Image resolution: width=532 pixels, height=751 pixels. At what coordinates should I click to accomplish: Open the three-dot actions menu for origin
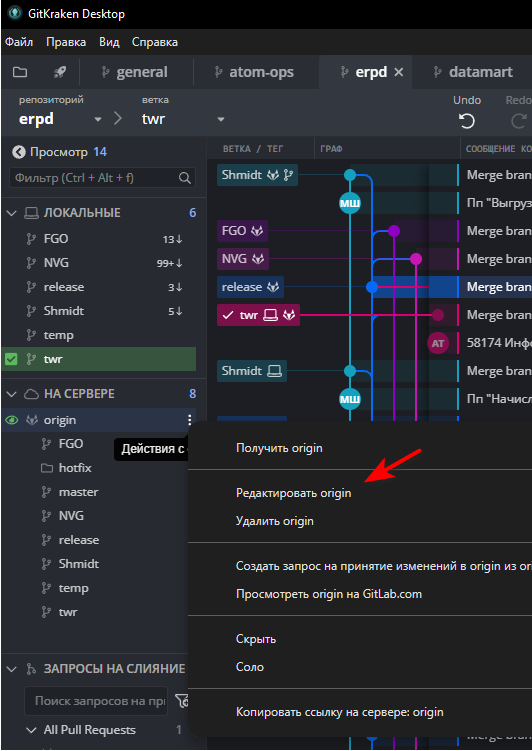190,420
